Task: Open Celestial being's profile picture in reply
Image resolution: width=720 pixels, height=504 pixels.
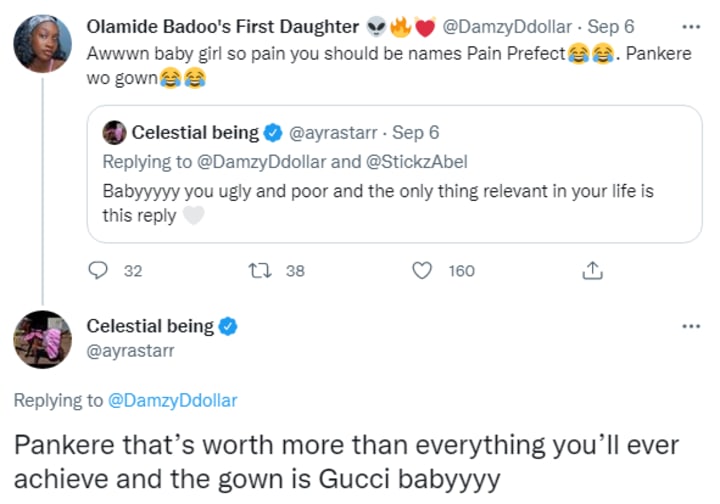Action: point(42,338)
